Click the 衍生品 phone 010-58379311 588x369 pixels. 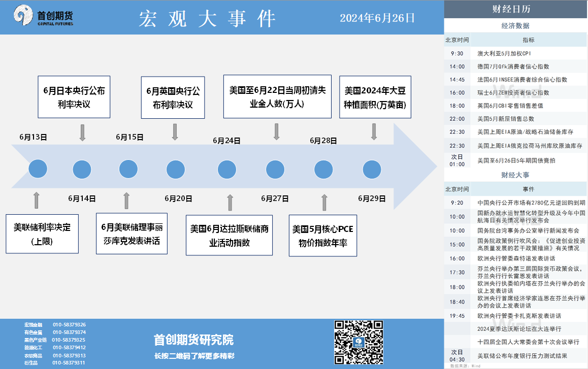[69, 362]
